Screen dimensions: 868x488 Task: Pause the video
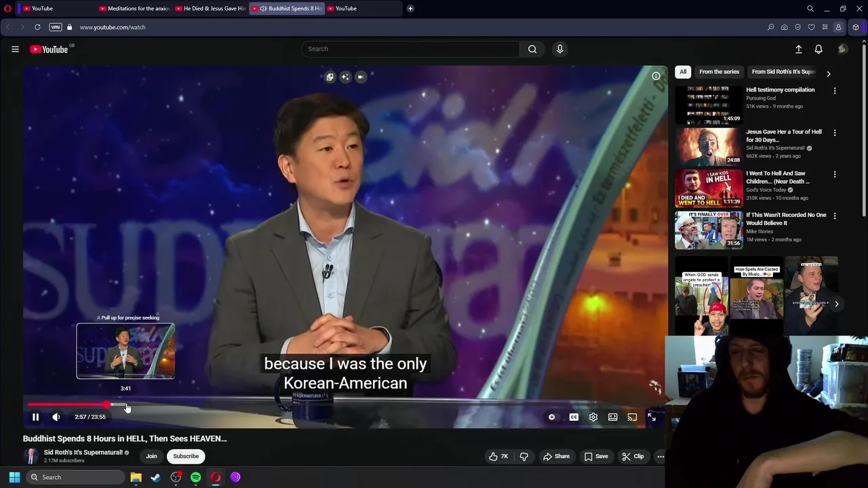click(35, 417)
